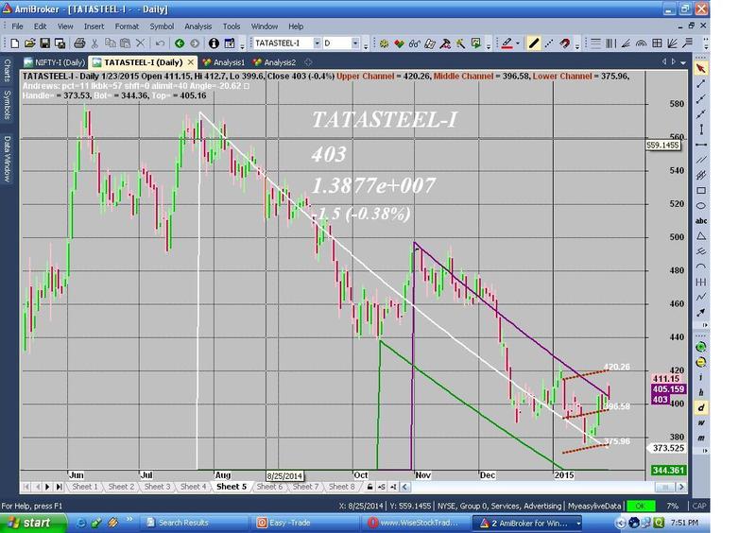Select the Parallel lines channel tool
Viewport: 756px width, 533px height.
coord(701,160)
